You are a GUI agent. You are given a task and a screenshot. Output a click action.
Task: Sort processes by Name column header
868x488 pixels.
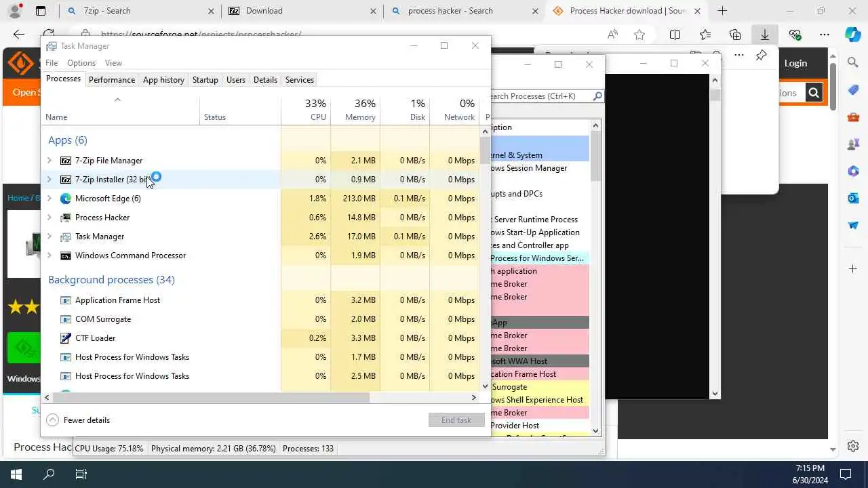120,110
